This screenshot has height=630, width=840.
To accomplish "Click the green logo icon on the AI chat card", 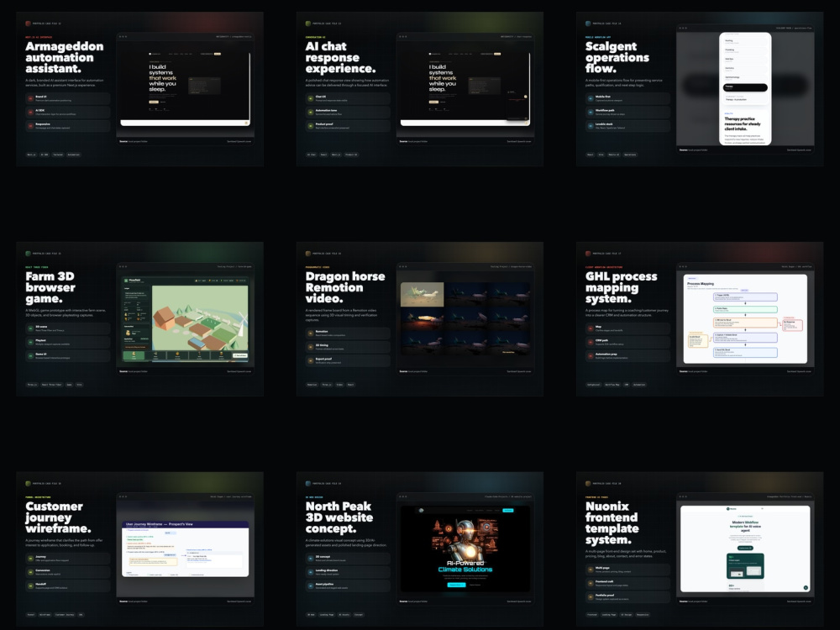I will click(x=308, y=24).
